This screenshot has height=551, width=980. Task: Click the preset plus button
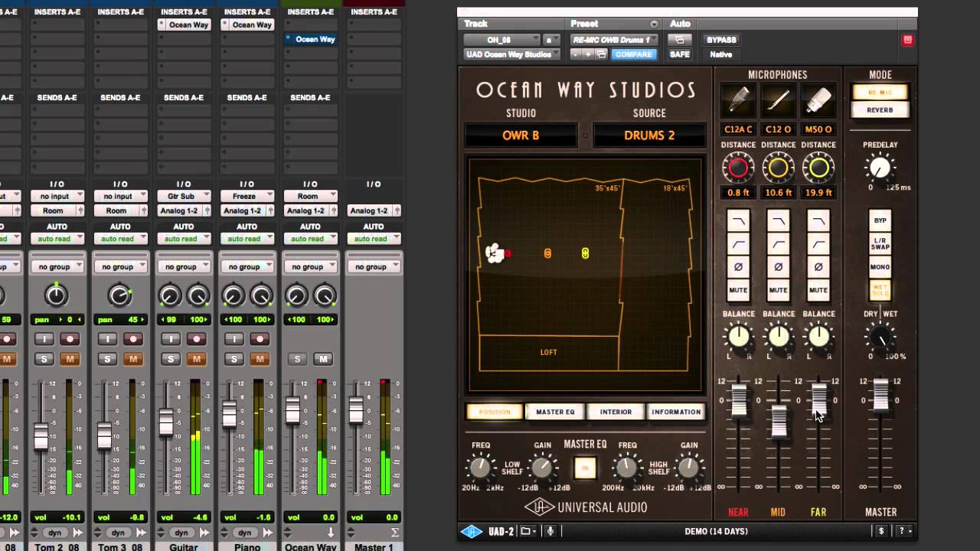(588, 54)
